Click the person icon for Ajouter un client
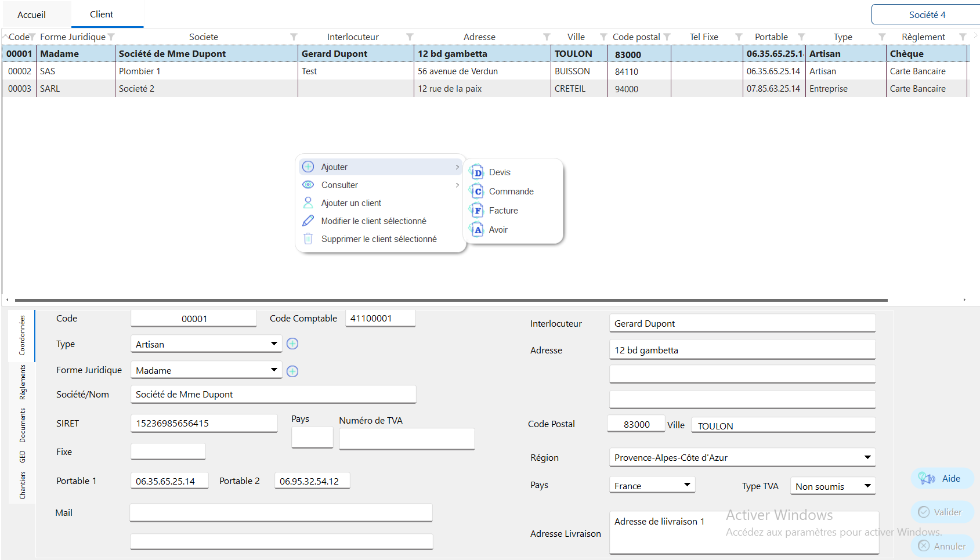Viewport: 980px width, 560px height. (x=308, y=203)
